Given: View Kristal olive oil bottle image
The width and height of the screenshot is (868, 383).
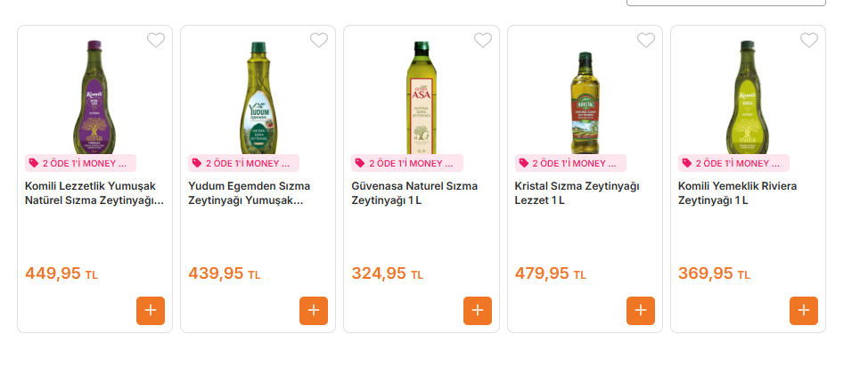Looking at the screenshot, I should tap(585, 102).
